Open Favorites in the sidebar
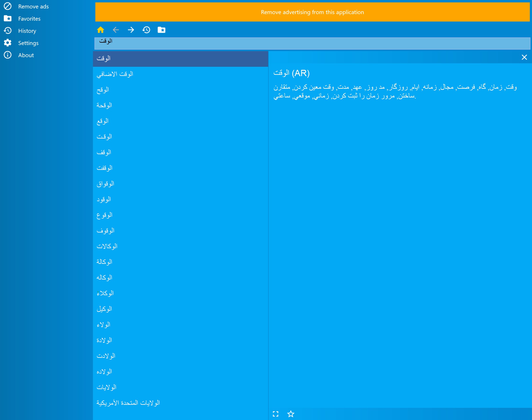 click(x=29, y=19)
